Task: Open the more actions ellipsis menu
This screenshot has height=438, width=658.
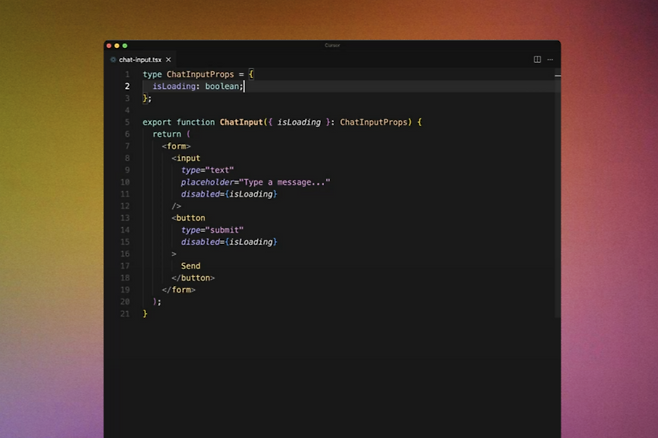Action: pyautogui.click(x=550, y=59)
